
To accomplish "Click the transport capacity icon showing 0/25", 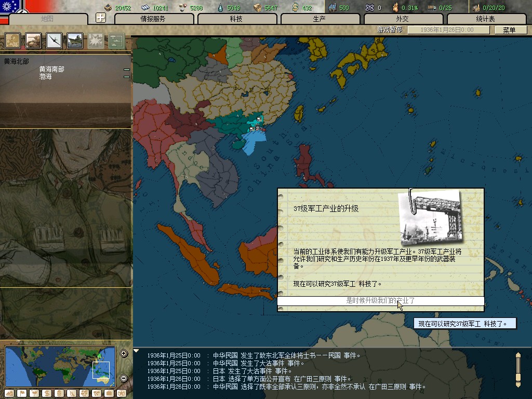I will 432,7.
